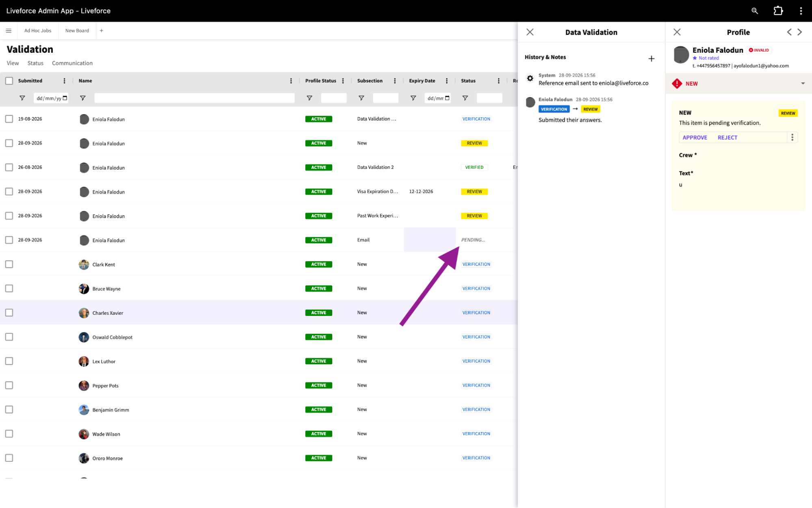The image size is (812, 508).
Task: Open the extensions puzzle icon
Action: (778, 11)
